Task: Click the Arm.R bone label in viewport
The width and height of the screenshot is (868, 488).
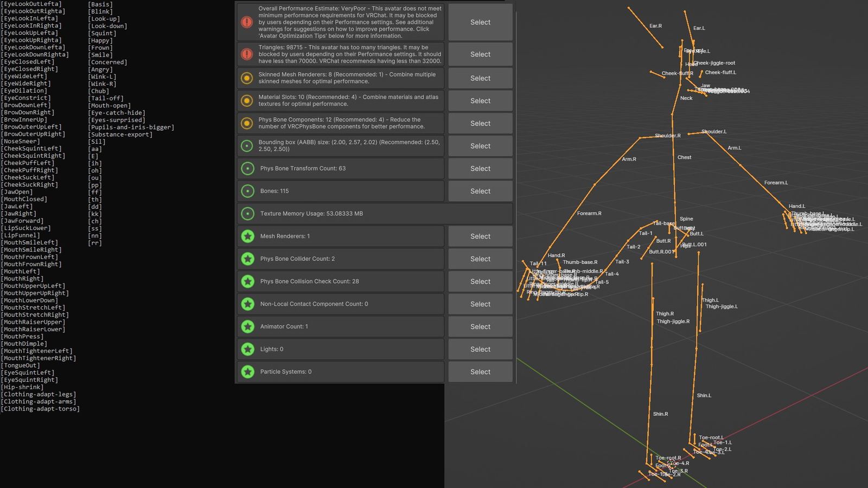Action: [x=629, y=159]
